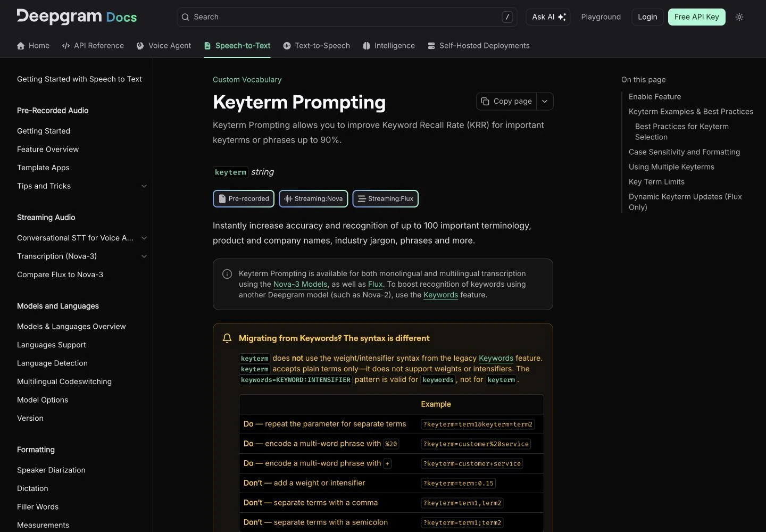Open Keywords link in info note
This screenshot has width=766, height=532.
[440, 295]
